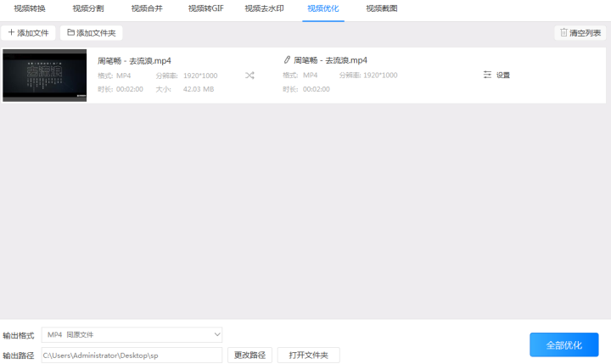Click the output resolution 1920*1000
611x364 pixels.
point(380,76)
